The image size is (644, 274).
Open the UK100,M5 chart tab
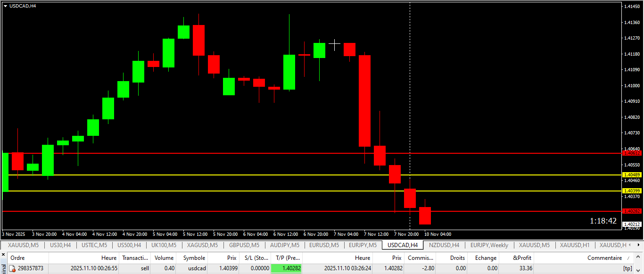click(164, 245)
